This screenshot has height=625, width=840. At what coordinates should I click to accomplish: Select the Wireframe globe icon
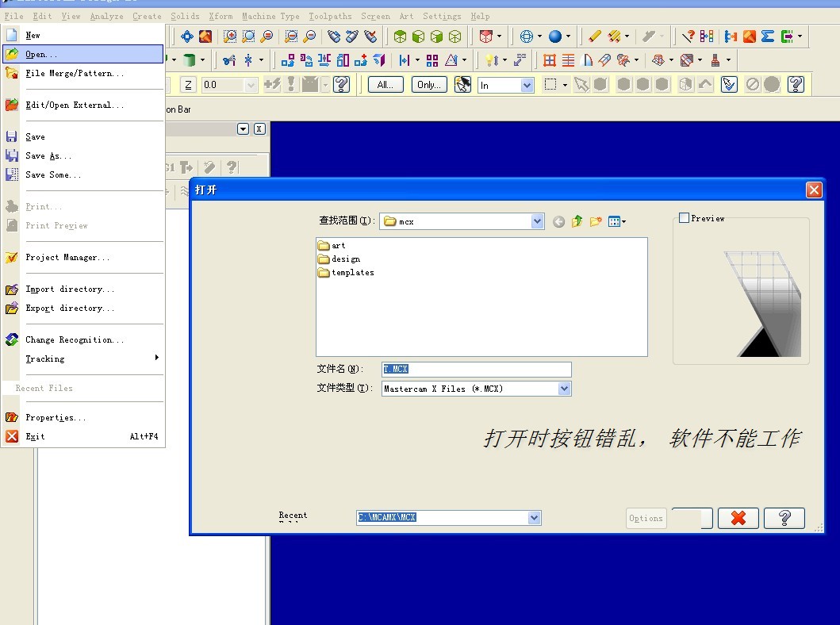pyautogui.click(x=527, y=36)
